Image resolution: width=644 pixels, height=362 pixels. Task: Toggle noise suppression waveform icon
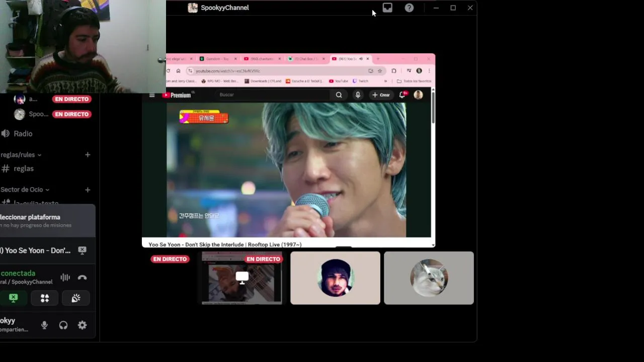(x=65, y=278)
